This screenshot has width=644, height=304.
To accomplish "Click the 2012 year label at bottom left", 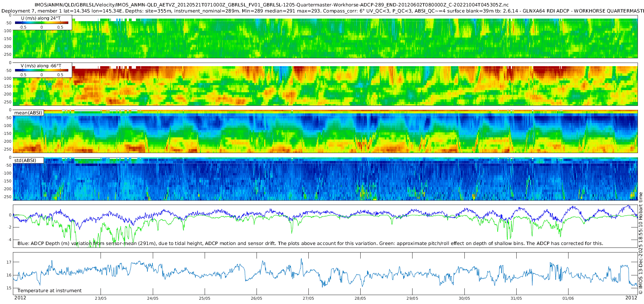I will (x=20, y=298).
